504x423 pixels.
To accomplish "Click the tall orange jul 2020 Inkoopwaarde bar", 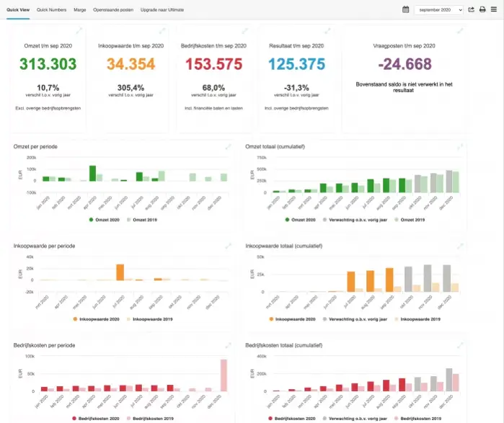I will (x=120, y=272).
